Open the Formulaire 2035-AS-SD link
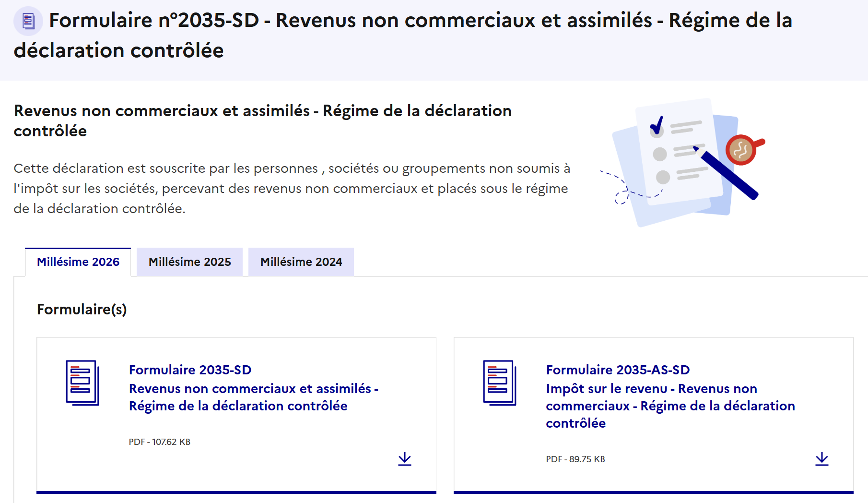The height and width of the screenshot is (503, 868). (670, 396)
